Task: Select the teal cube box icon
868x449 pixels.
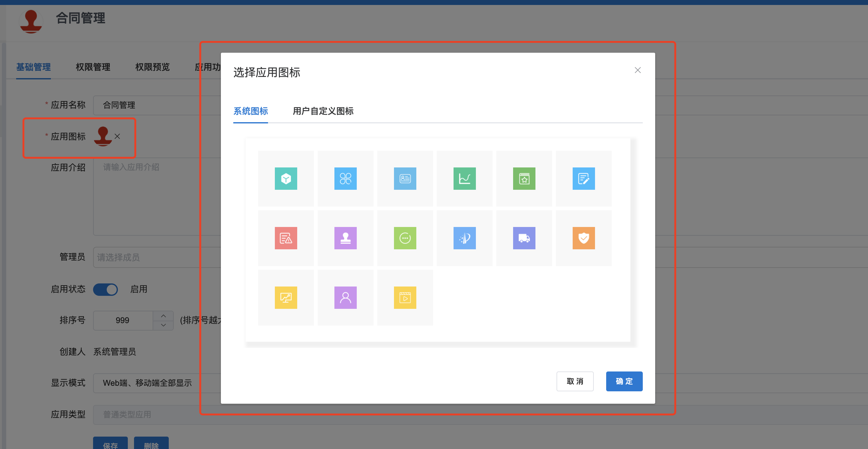Action: pos(286,179)
